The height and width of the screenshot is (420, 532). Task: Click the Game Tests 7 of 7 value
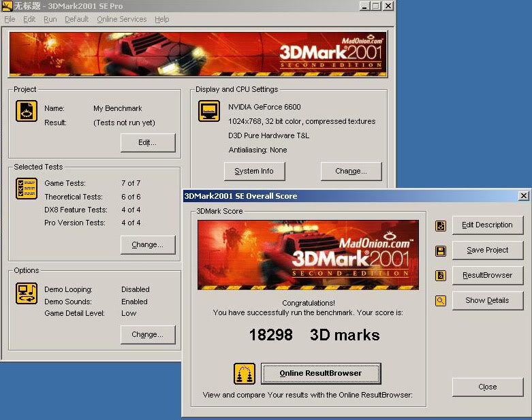(131, 183)
